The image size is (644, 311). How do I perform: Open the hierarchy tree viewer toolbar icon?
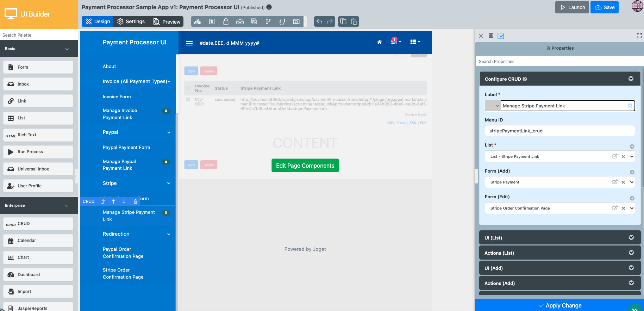click(x=198, y=21)
